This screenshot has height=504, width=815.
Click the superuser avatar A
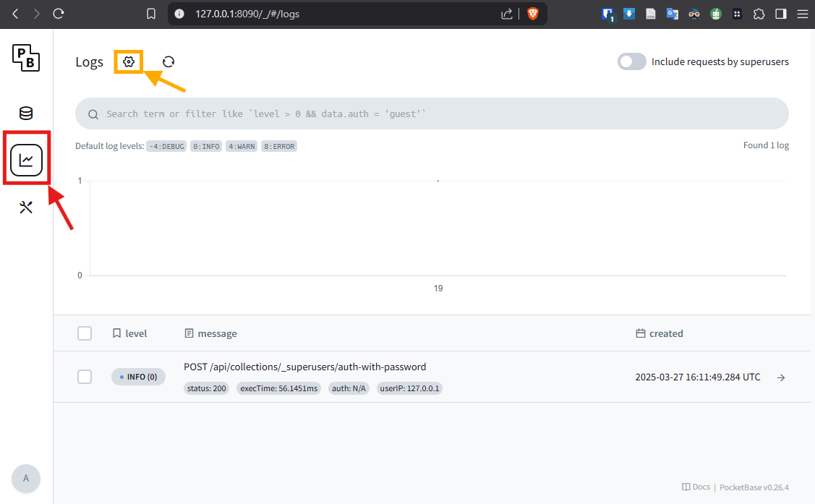26,479
